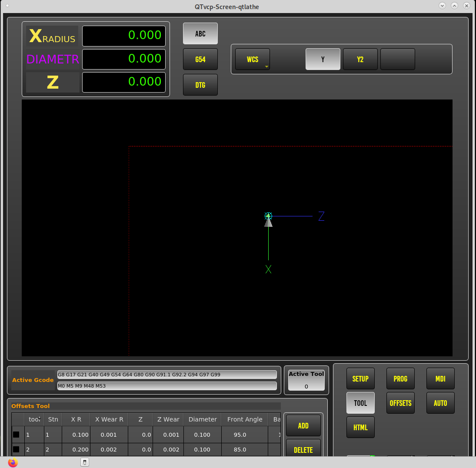Open the WCS dropdown menu
Screen dimensions: 476x468
253,59
